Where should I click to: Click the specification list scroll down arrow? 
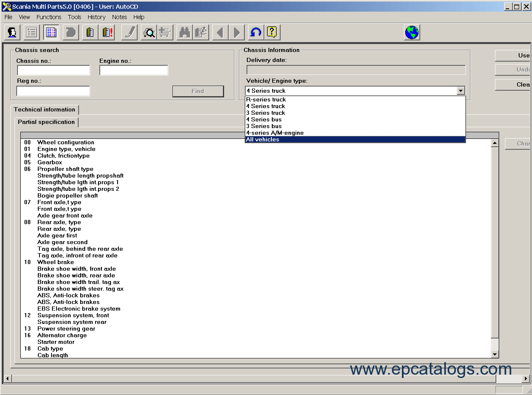pyautogui.click(x=495, y=354)
